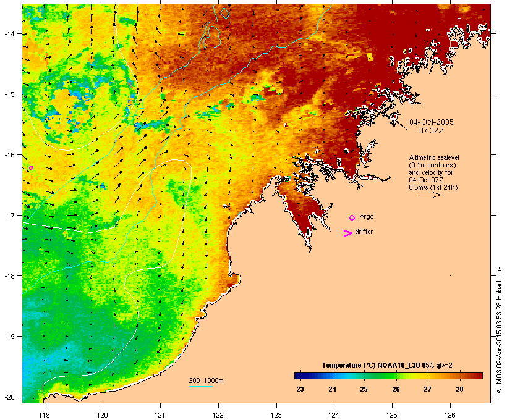The image size is (507, 420).
Task: Click the longitude label '121'
Action: click(160, 415)
